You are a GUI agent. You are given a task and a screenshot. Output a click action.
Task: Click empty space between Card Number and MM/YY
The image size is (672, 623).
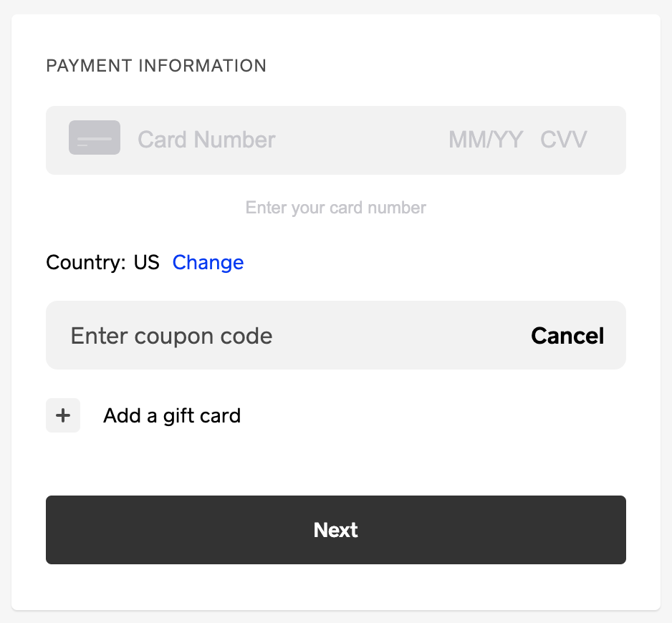tap(362, 140)
